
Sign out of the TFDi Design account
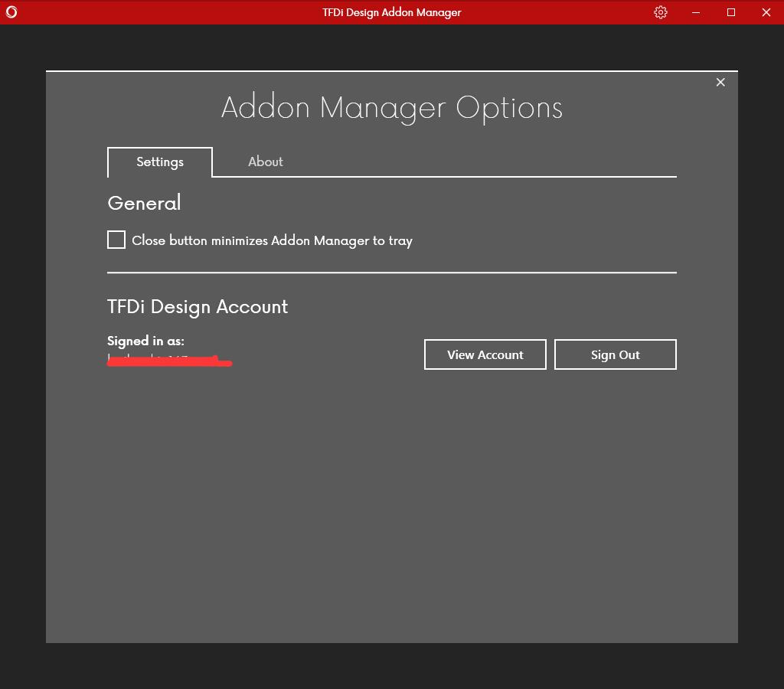click(615, 354)
